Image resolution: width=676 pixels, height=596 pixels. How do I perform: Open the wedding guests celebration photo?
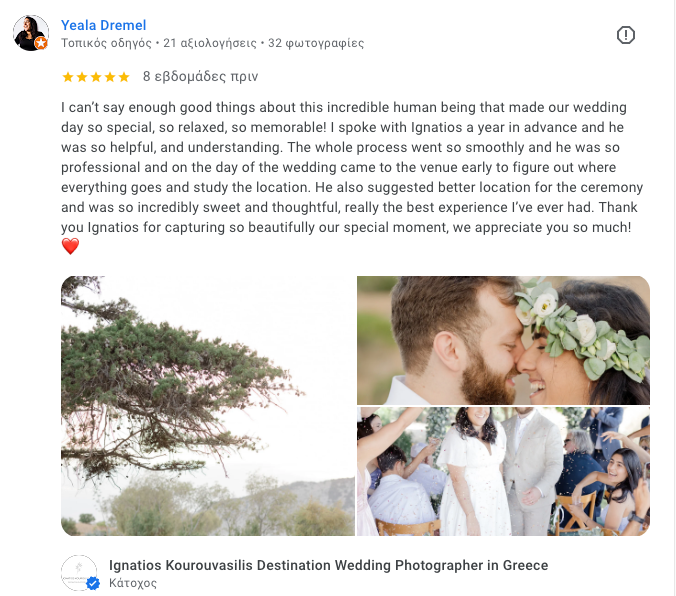pyautogui.click(x=503, y=471)
